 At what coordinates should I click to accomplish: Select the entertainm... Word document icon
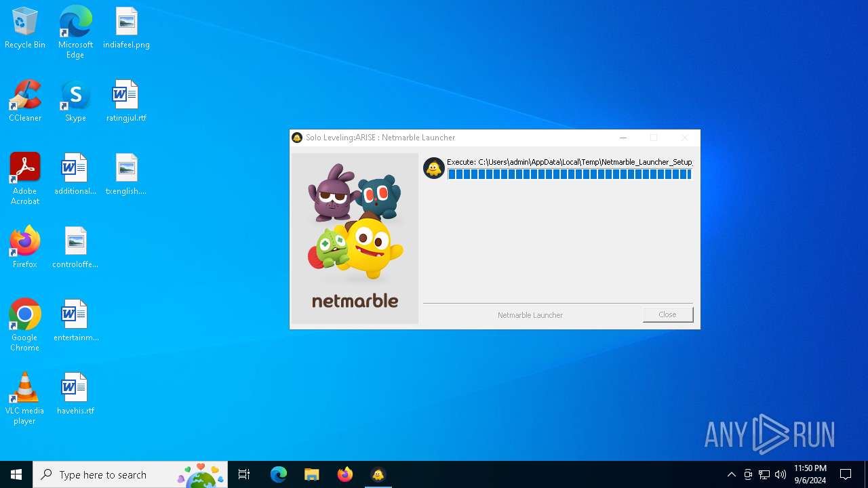[x=75, y=321]
